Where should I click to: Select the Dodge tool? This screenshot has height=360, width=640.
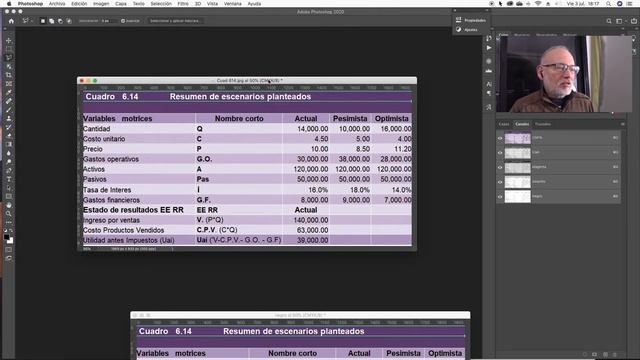tap(9, 162)
